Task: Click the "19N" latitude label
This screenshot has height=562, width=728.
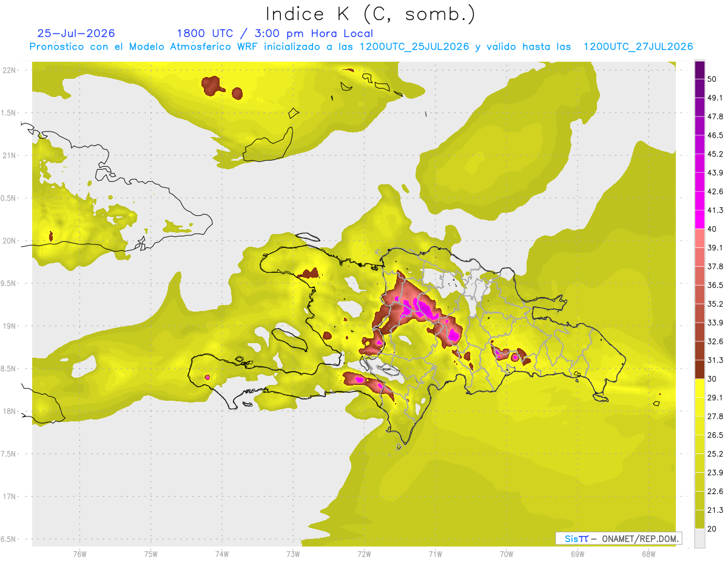Action: click(x=9, y=326)
